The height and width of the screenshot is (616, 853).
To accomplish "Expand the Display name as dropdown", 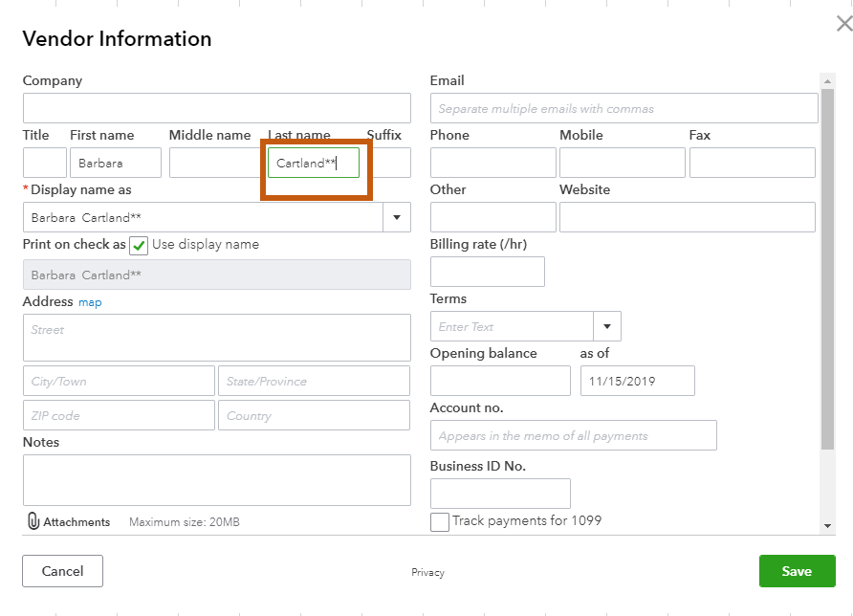I will [397, 217].
